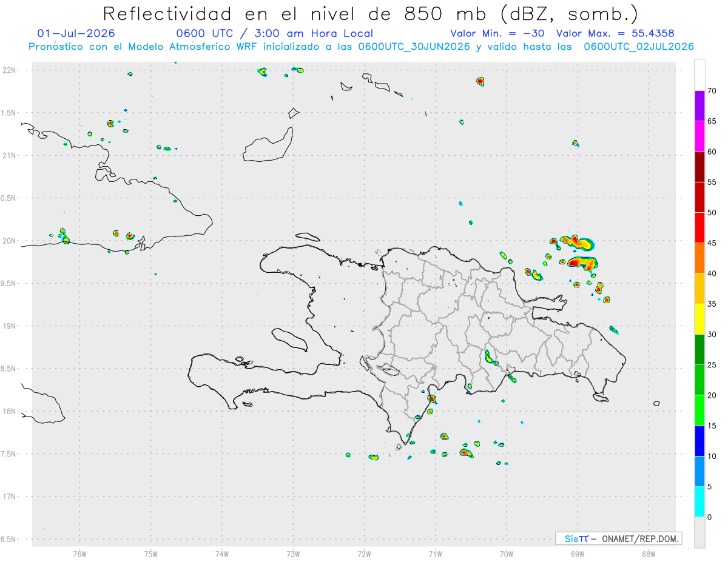Image resolution: width=728 pixels, height=562 pixels.
Task: Click the '71W' longitude axis label
Action: 435,554
